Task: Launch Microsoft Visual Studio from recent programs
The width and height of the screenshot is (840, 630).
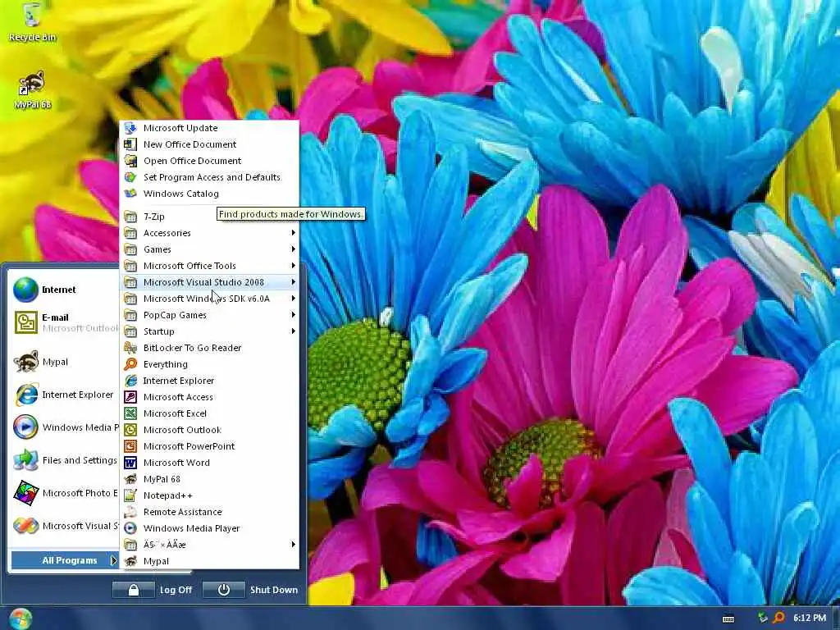Action: [x=65, y=526]
